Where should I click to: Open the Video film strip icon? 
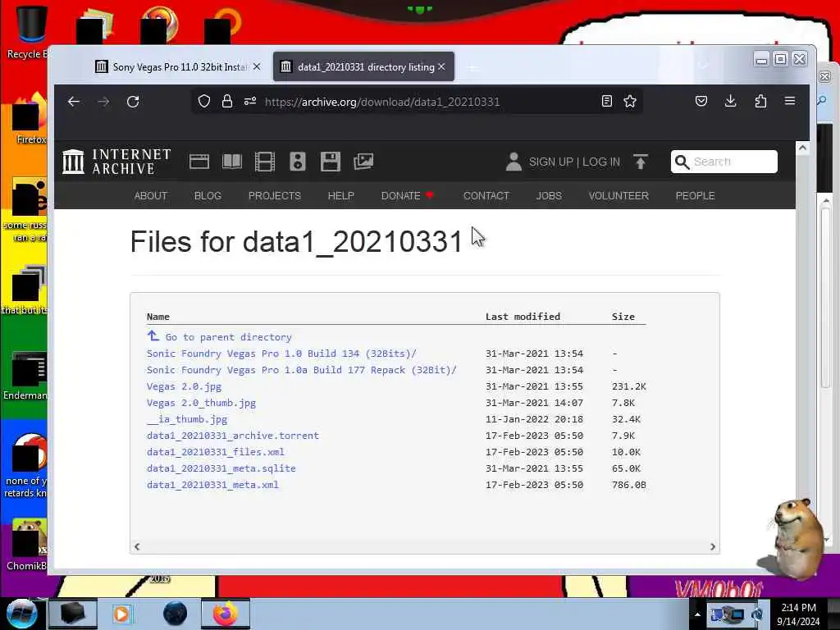(265, 162)
